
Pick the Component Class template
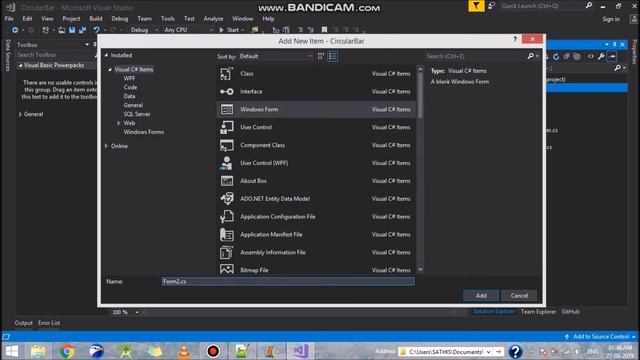pos(316,145)
